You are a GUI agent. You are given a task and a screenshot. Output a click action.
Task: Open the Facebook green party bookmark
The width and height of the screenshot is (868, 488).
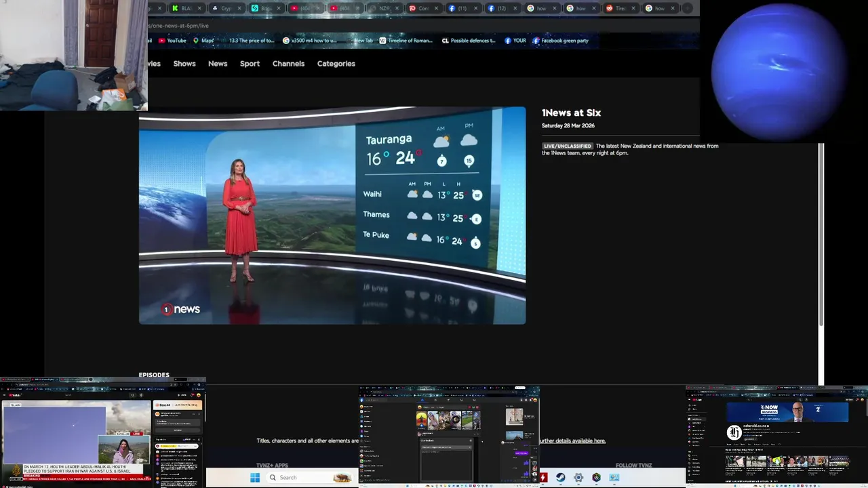(560, 41)
